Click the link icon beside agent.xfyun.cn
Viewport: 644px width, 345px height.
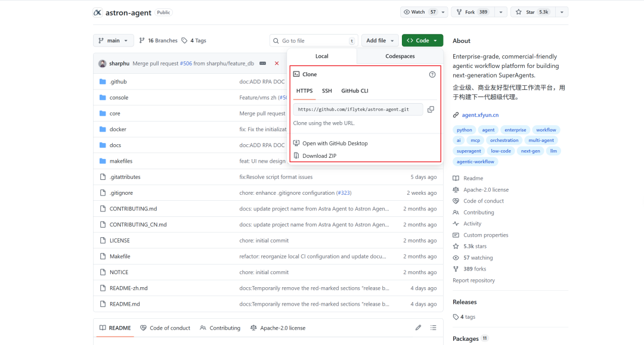pos(456,115)
